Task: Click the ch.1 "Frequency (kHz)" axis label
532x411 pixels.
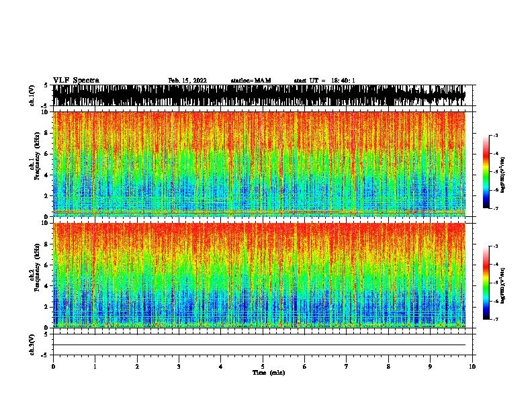Action: click(x=37, y=156)
